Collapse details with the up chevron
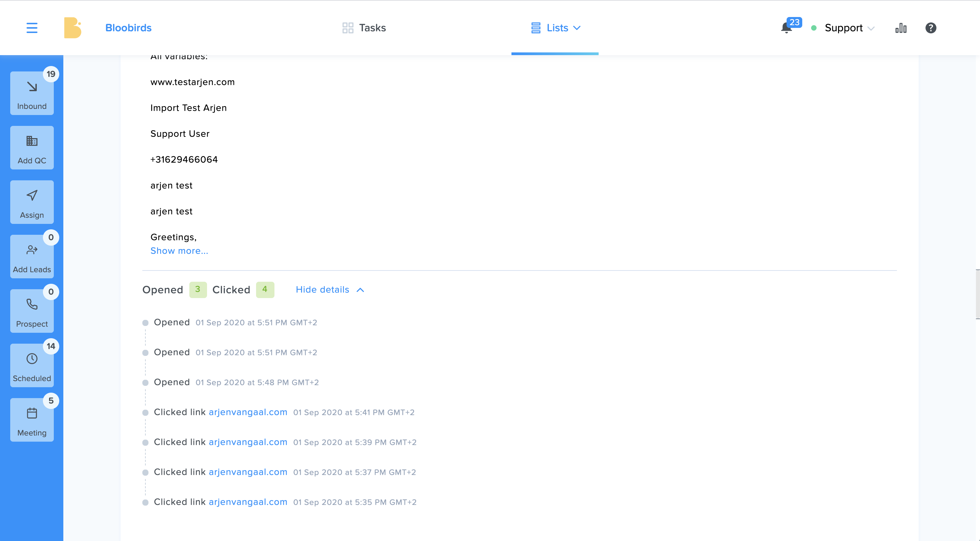 click(360, 290)
